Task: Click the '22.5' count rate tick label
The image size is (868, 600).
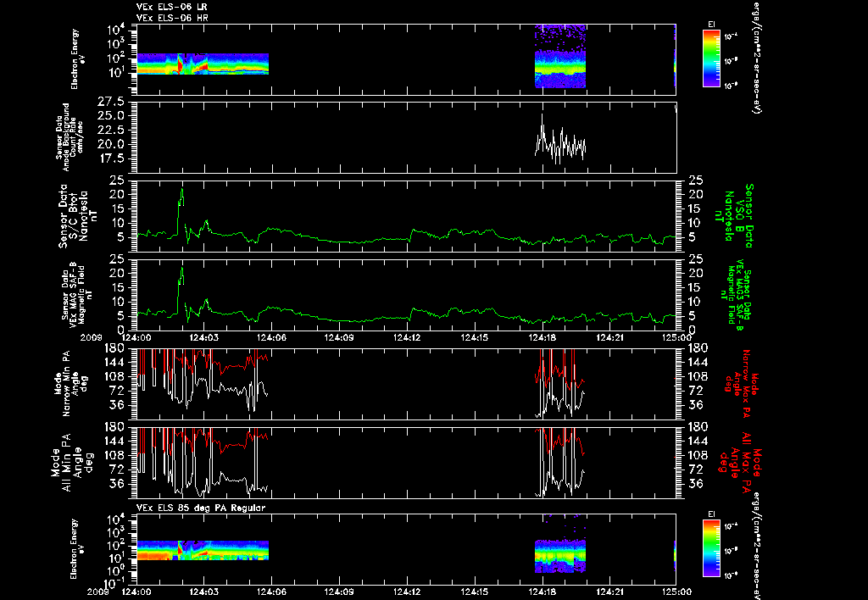Action: pos(111,130)
